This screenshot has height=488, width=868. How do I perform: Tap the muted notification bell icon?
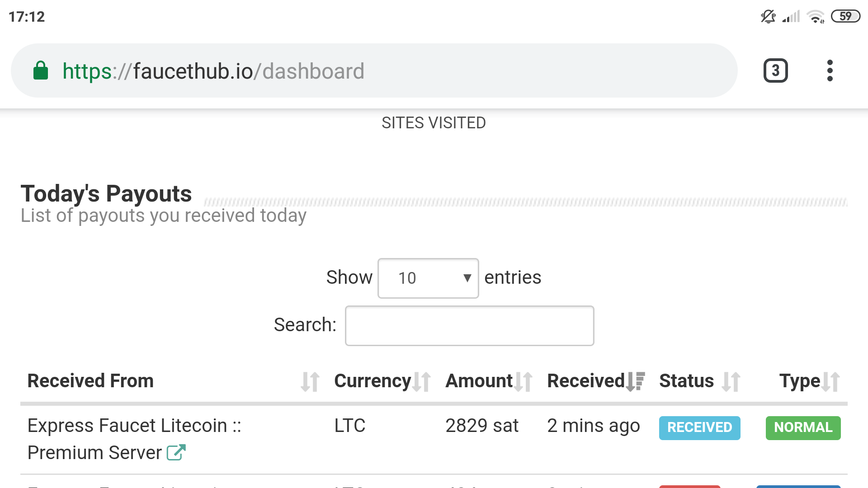click(768, 17)
